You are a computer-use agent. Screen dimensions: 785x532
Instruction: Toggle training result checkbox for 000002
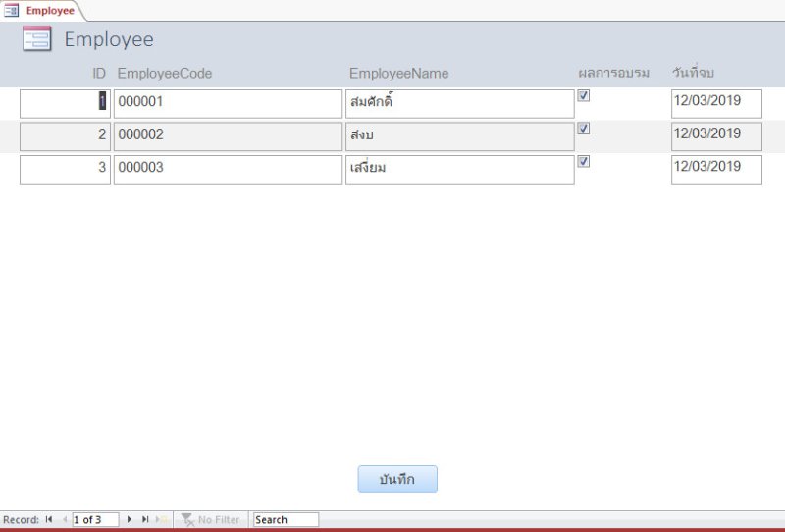583,129
